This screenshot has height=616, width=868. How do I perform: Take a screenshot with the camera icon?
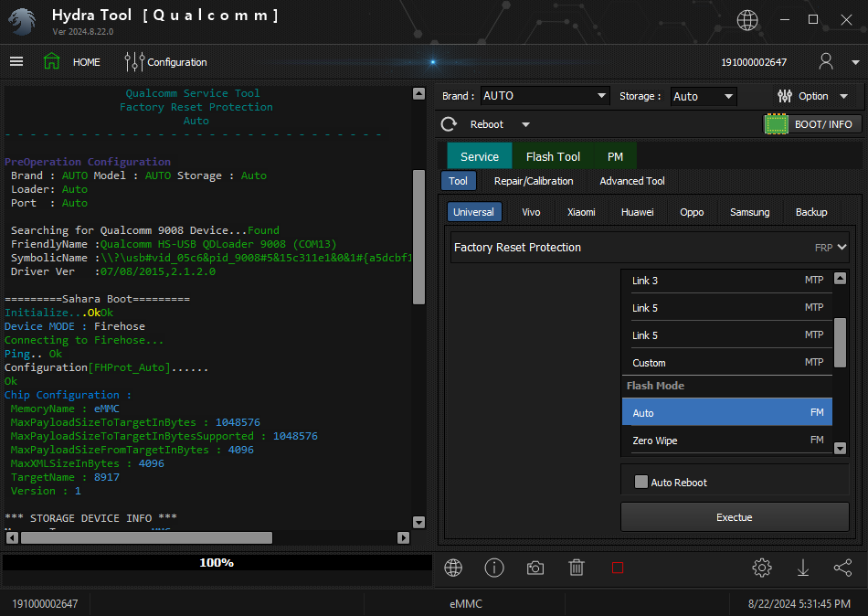click(535, 568)
